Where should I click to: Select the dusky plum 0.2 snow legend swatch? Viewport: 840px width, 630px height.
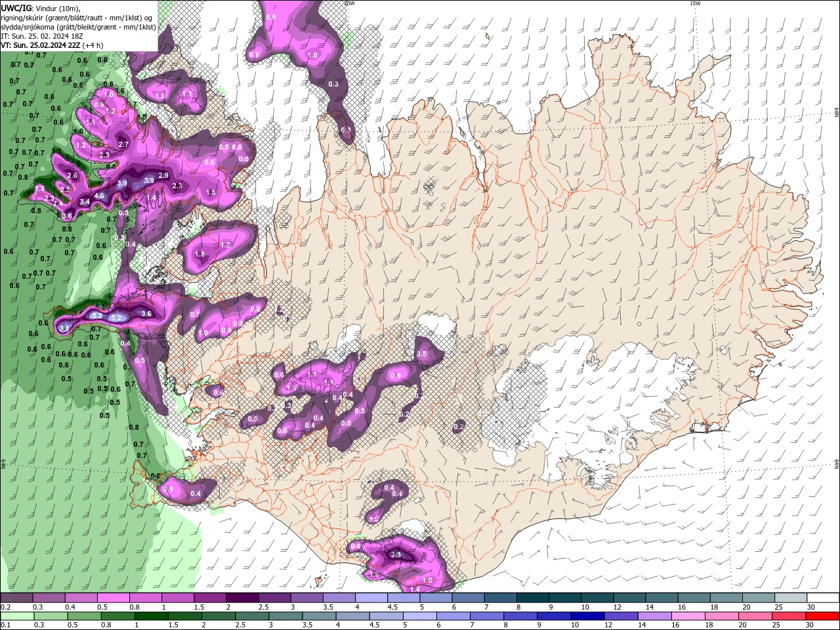point(16,598)
